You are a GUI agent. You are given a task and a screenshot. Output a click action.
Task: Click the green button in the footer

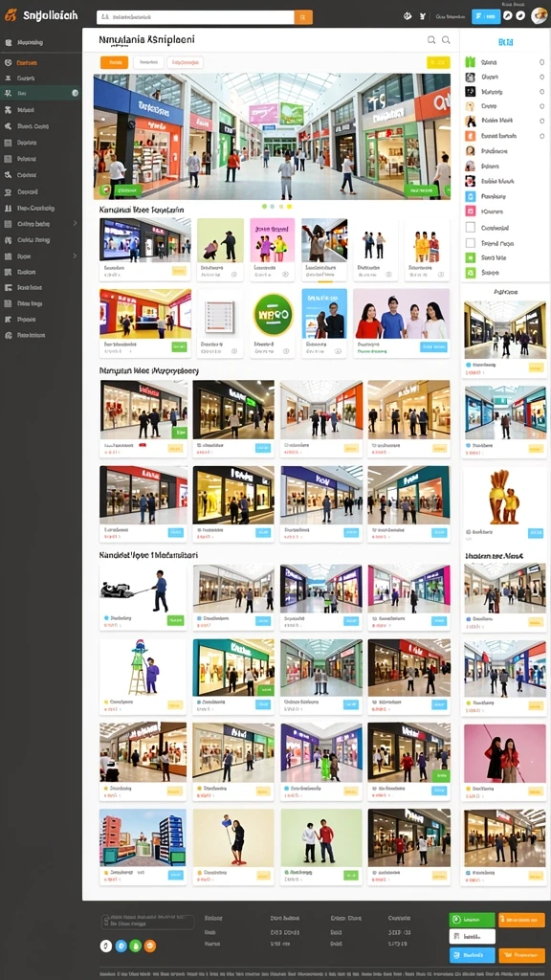pos(472,920)
